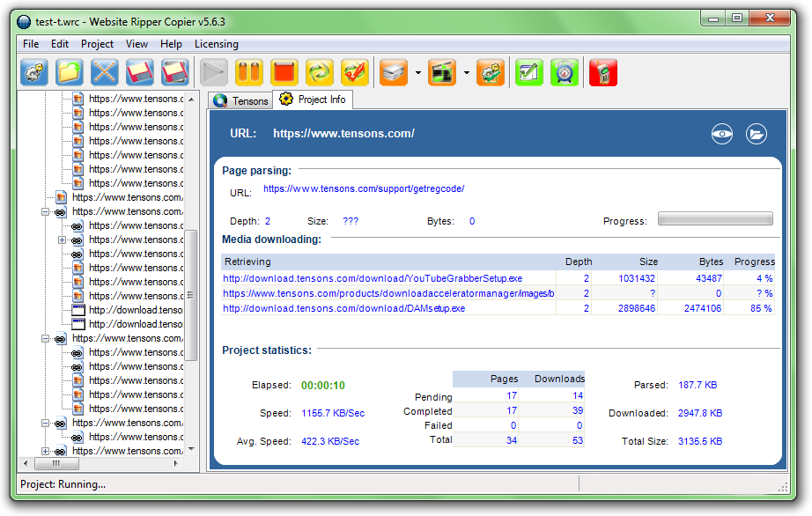Open the File menu
Viewport: 812px width, 516px height.
31,44
